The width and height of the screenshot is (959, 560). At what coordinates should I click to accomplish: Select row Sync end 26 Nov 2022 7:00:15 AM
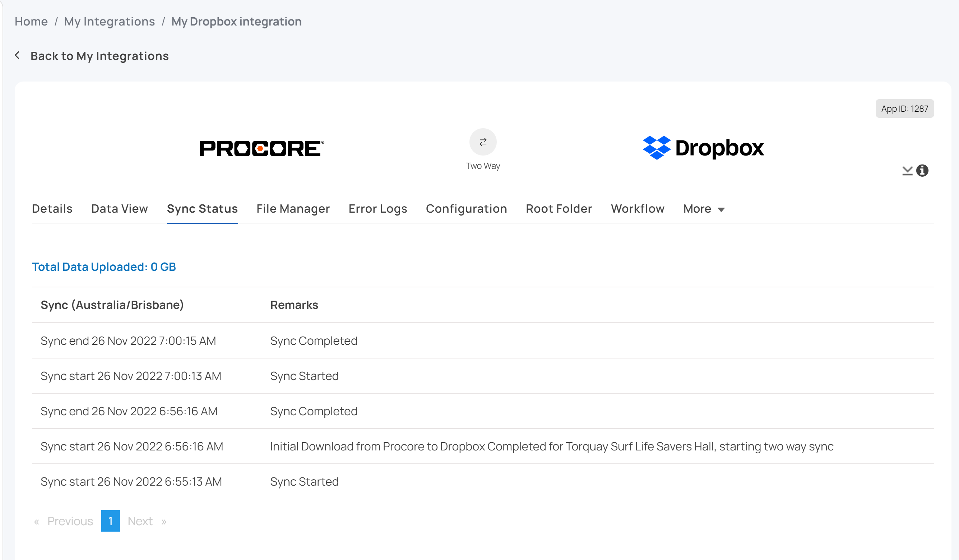click(483, 341)
